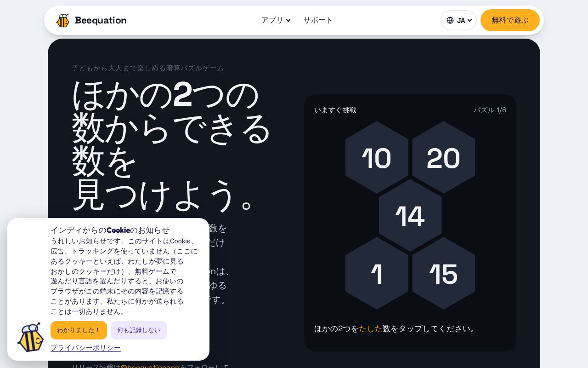Click the 無料で遊ぶ button

pyautogui.click(x=510, y=20)
